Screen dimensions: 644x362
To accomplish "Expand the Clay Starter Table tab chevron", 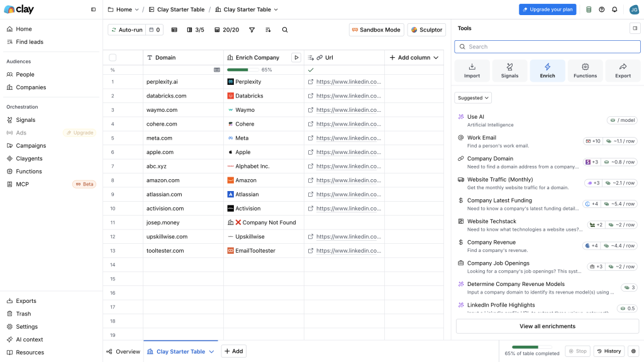I will click(x=211, y=352).
